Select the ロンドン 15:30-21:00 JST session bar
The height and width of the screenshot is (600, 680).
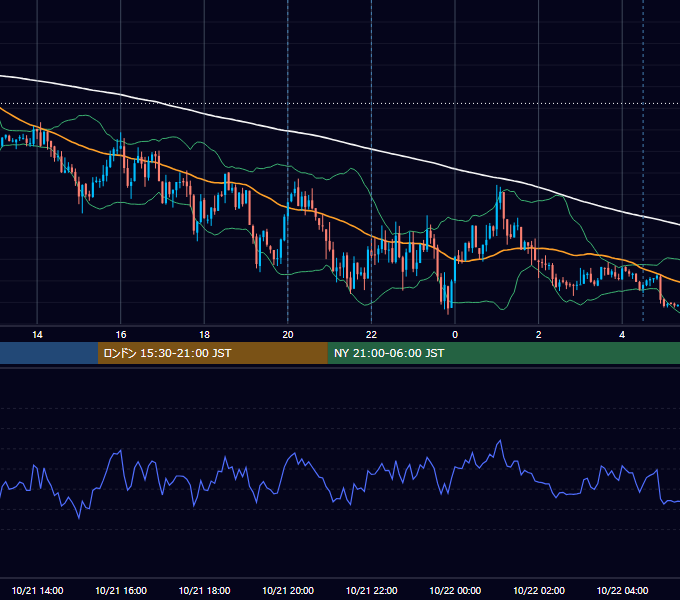click(x=212, y=353)
